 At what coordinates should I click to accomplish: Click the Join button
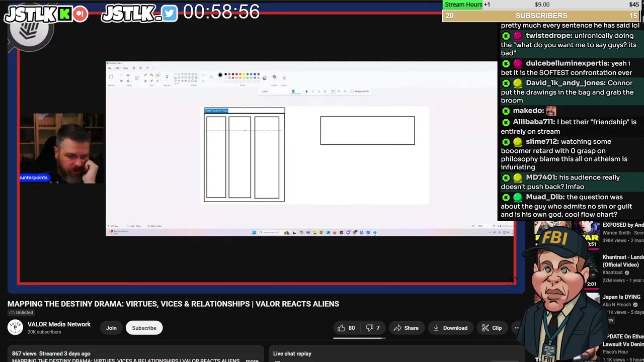111,328
